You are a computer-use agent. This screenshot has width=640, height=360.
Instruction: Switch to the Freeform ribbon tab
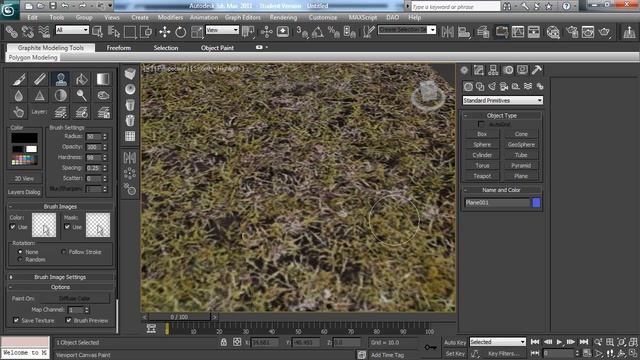[x=119, y=48]
